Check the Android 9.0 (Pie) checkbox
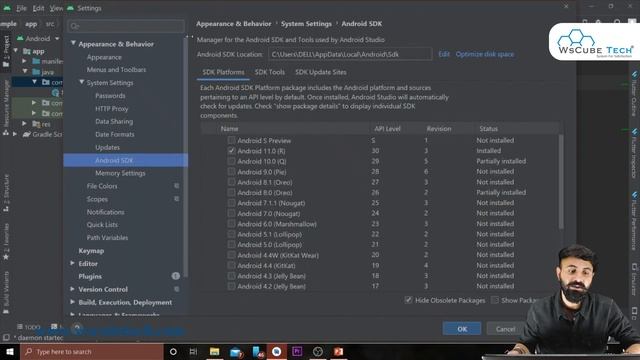640x360 pixels. tap(231, 172)
